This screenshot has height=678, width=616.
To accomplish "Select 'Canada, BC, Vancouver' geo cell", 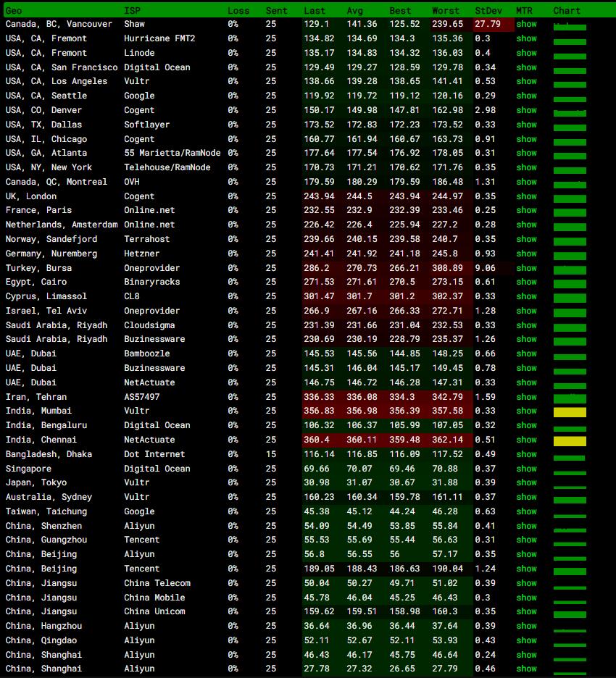I will 59,24.
